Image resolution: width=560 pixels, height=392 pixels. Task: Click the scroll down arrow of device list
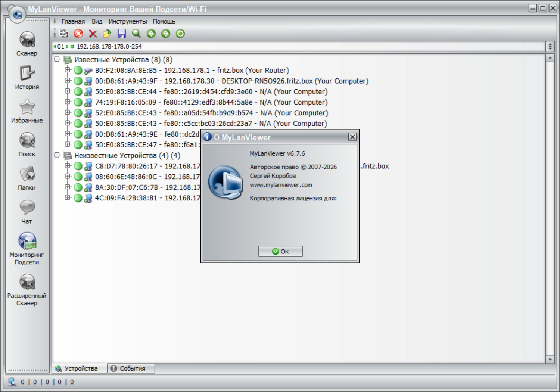pos(550,359)
